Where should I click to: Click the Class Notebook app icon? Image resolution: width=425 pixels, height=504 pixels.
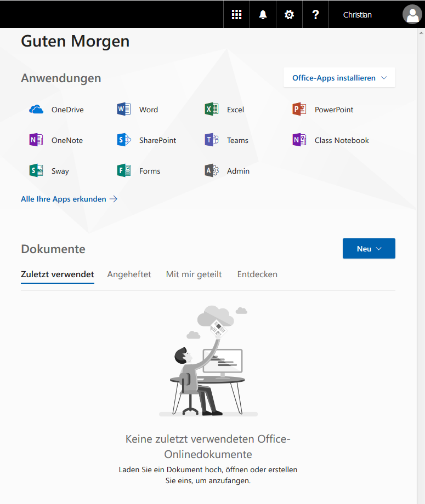(x=299, y=140)
